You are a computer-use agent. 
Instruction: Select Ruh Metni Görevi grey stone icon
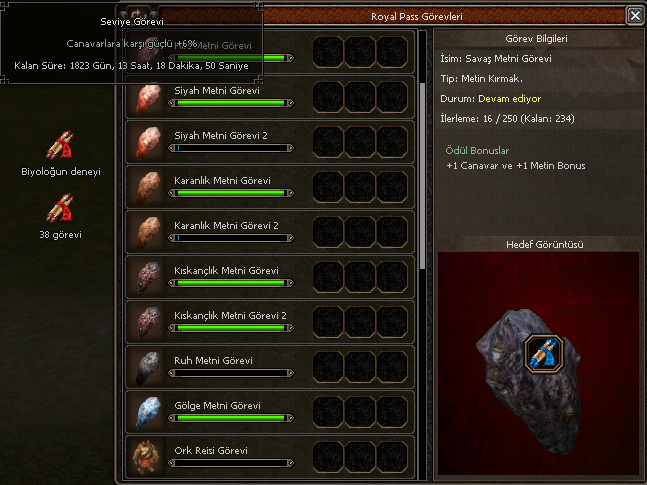coord(148,368)
